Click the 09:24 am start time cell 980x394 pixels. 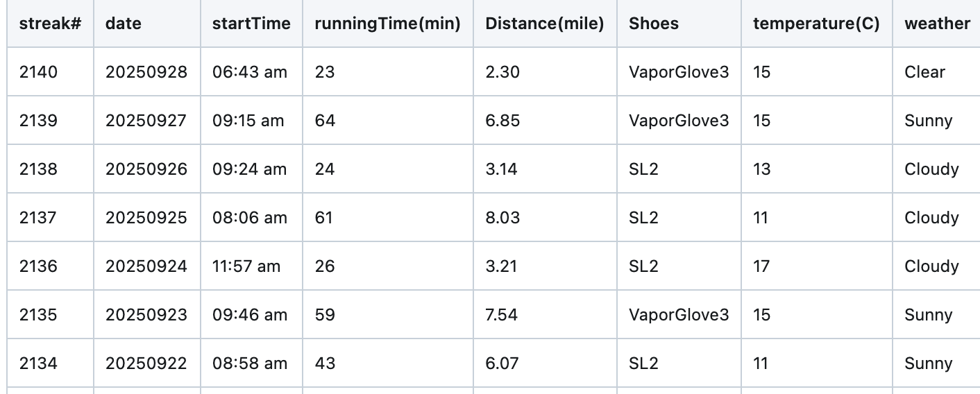[250, 169]
